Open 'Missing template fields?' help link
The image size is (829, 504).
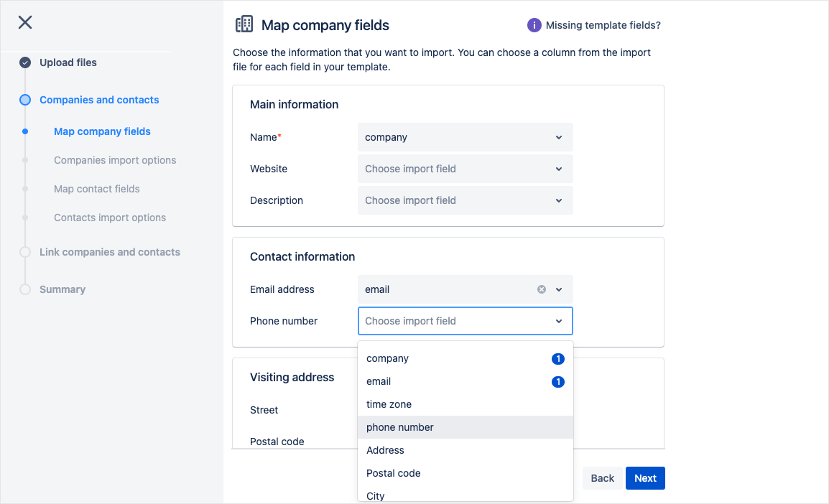click(603, 25)
